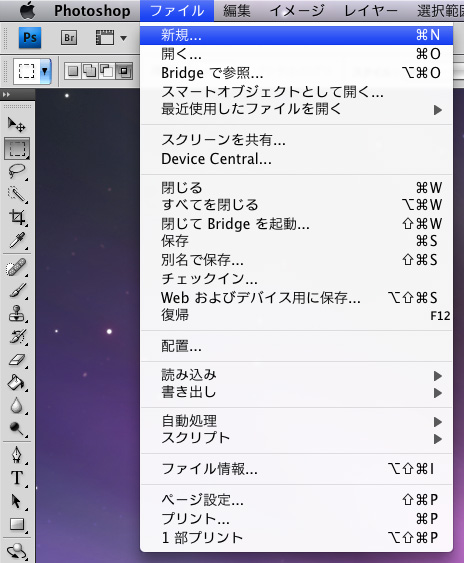Select the Eraser tool
The width and height of the screenshot is (464, 563).
(17, 359)
